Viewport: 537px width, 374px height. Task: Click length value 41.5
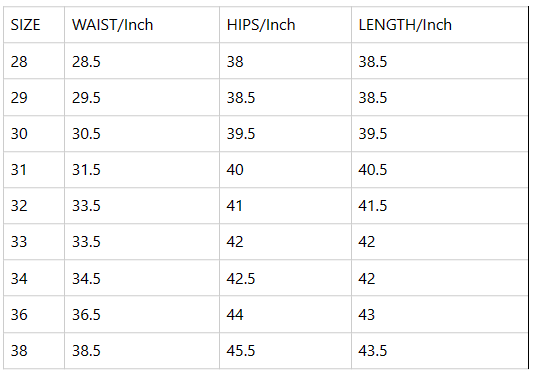373,206
